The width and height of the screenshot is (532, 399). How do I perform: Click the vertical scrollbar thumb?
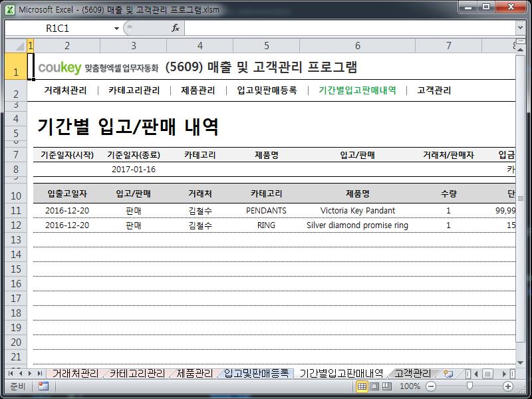pos(520,198)
